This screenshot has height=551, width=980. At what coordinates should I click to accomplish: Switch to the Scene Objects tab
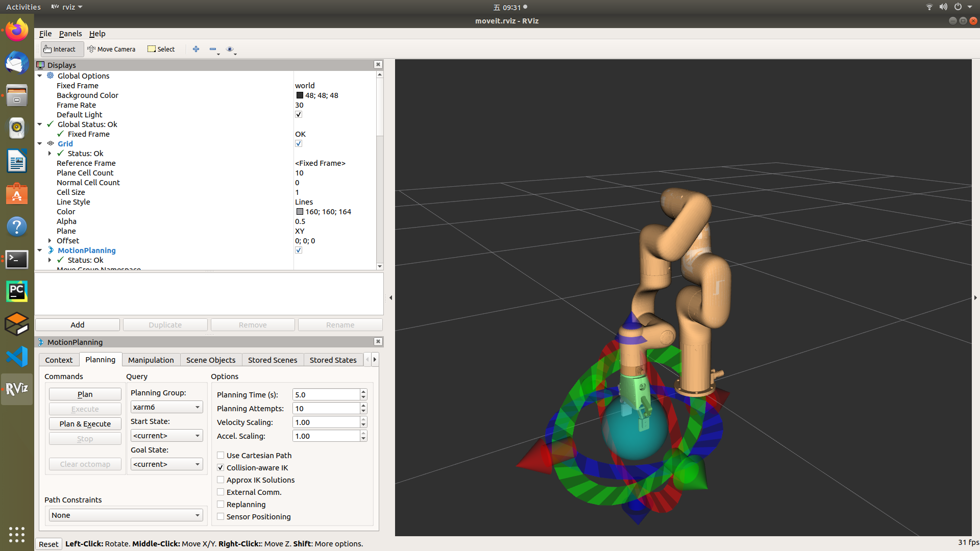click(211, 360)
